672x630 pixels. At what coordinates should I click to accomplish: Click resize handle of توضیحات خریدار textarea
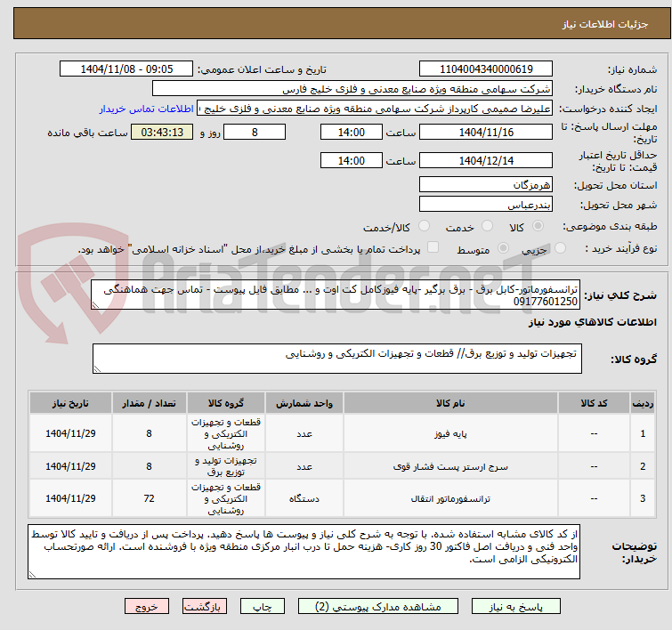32,575
